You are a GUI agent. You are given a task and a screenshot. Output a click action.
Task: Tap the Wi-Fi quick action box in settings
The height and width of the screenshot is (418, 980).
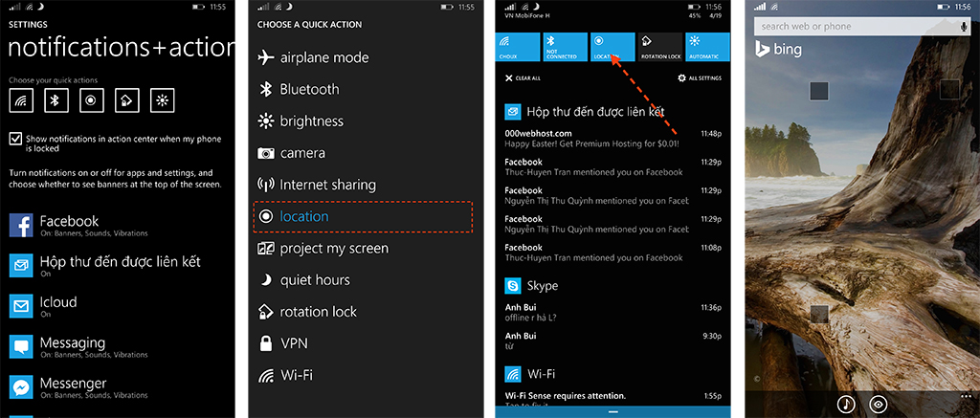[x=21, y=99]
